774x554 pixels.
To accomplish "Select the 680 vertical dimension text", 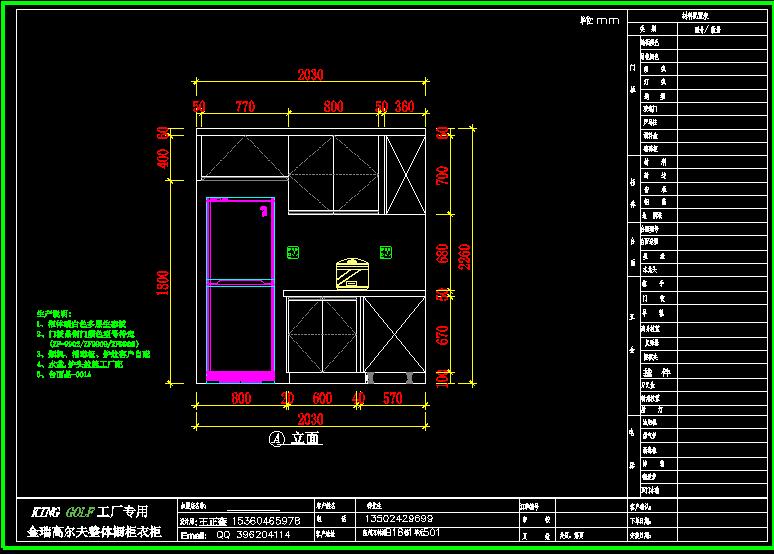I will (443, 253).
